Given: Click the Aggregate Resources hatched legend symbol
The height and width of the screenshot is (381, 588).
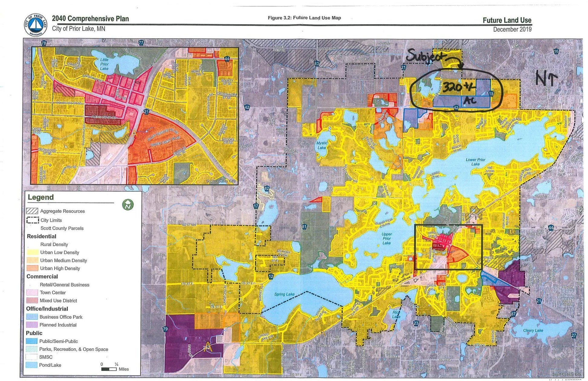Looking at the screenshot, I should tap(32, 211).
